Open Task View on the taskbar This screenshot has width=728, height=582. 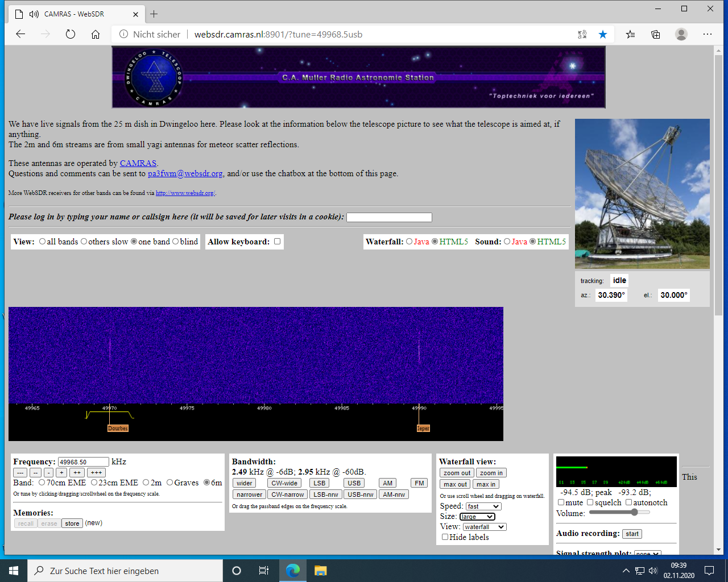264,571
